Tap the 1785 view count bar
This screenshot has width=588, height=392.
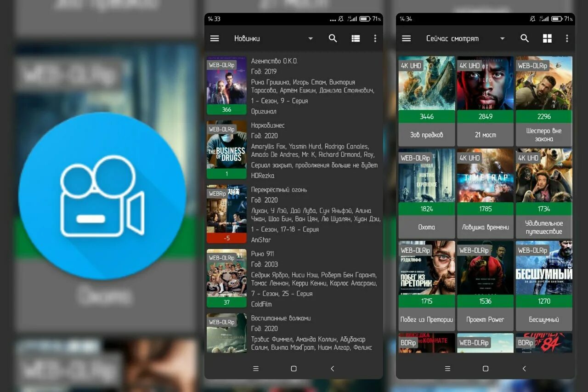tap(486, 209)
